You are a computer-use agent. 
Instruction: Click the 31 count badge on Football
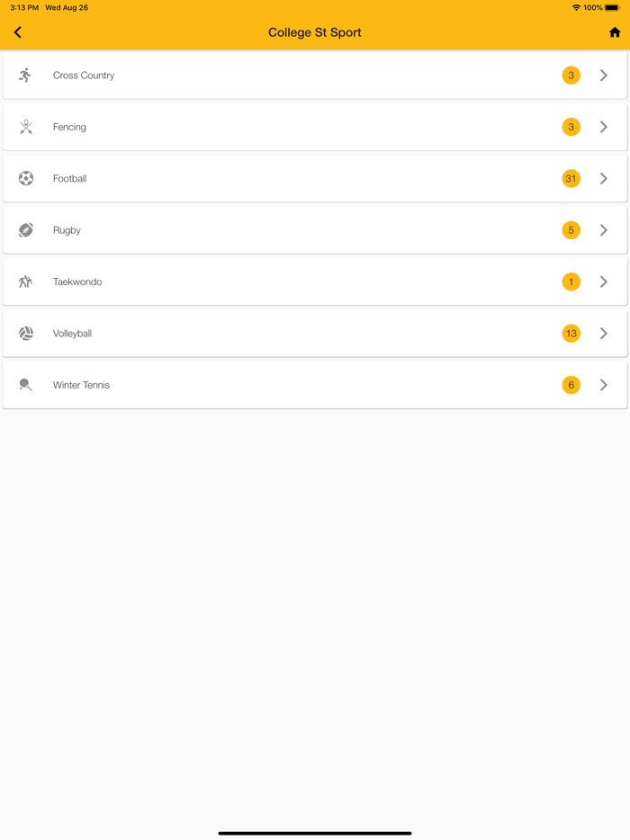(x=571, y=178)
